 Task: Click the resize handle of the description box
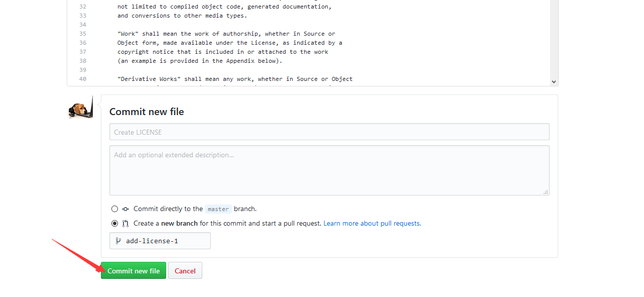pyautogui.click(x=546, y=191)
